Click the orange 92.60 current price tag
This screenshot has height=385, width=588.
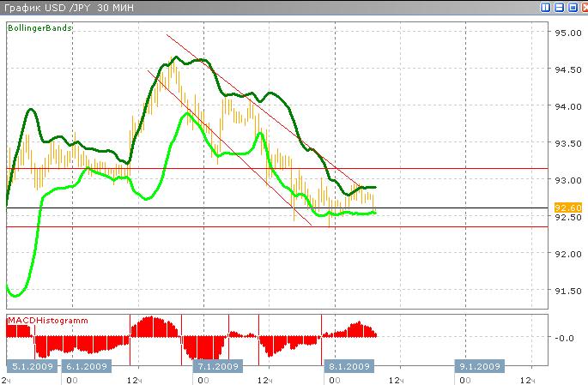(567, 208)
